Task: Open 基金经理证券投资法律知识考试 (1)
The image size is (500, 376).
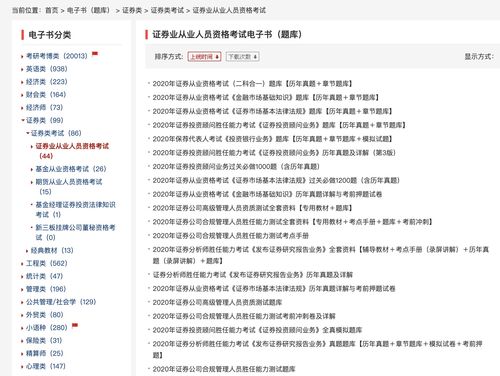Action: (75, 209)
